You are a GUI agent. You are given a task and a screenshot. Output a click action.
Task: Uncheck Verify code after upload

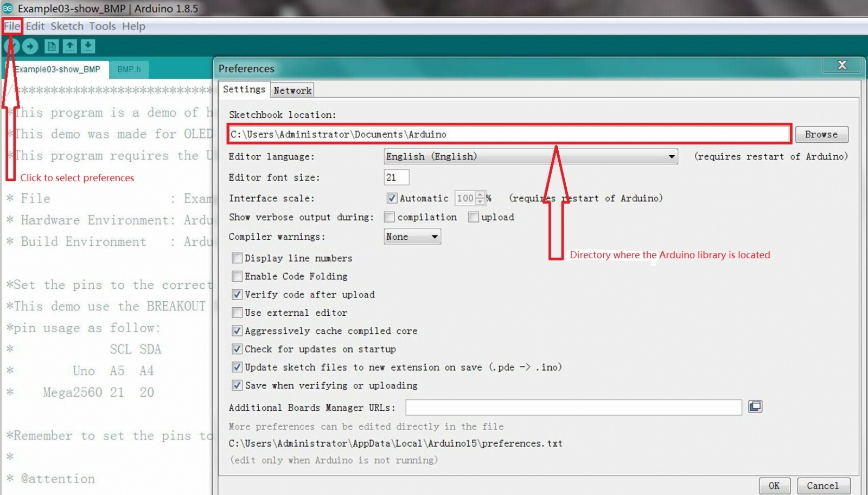pos(237,294)
